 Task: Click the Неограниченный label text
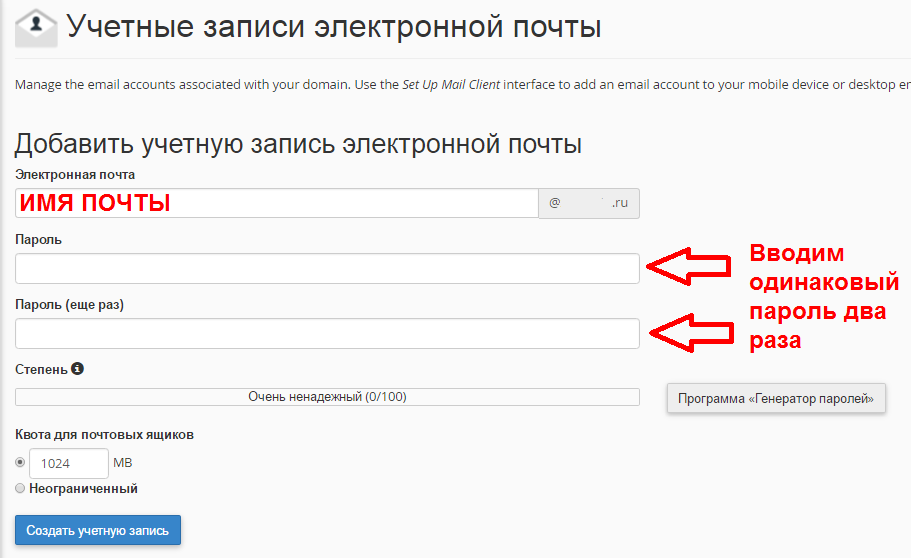[84, 489]
